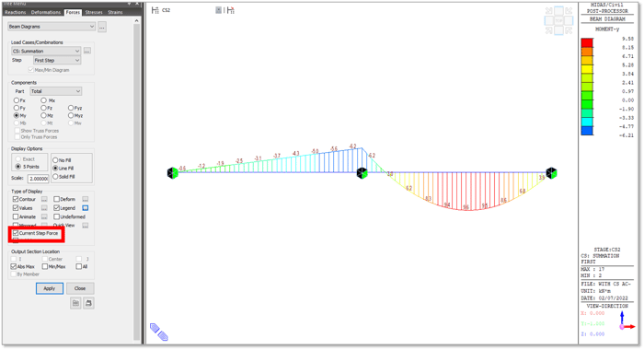Screen dimensions: 644x350
Task: Switch to the Forces tab
Action: tap(73, 12)
